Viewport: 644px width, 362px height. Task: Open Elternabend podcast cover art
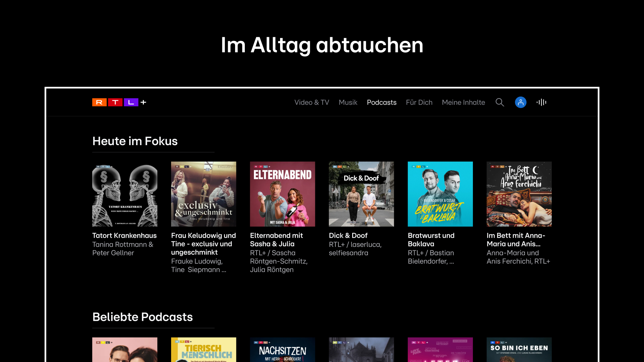point(282,194)
